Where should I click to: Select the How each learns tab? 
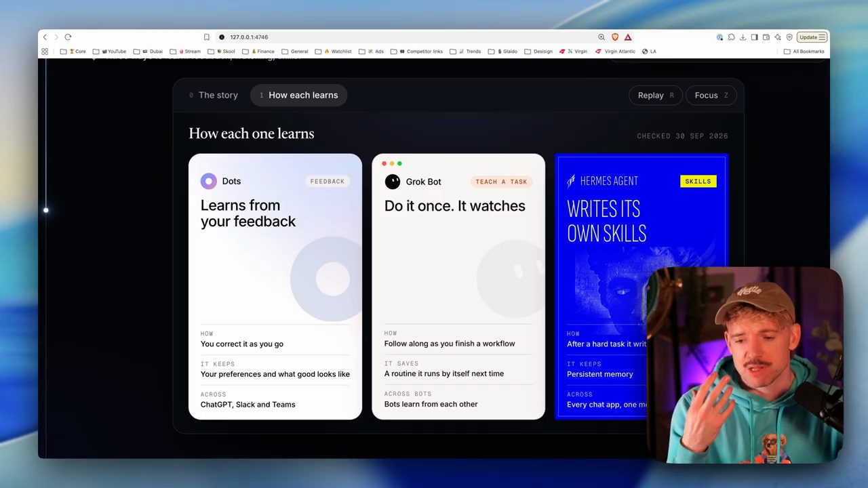298,96
